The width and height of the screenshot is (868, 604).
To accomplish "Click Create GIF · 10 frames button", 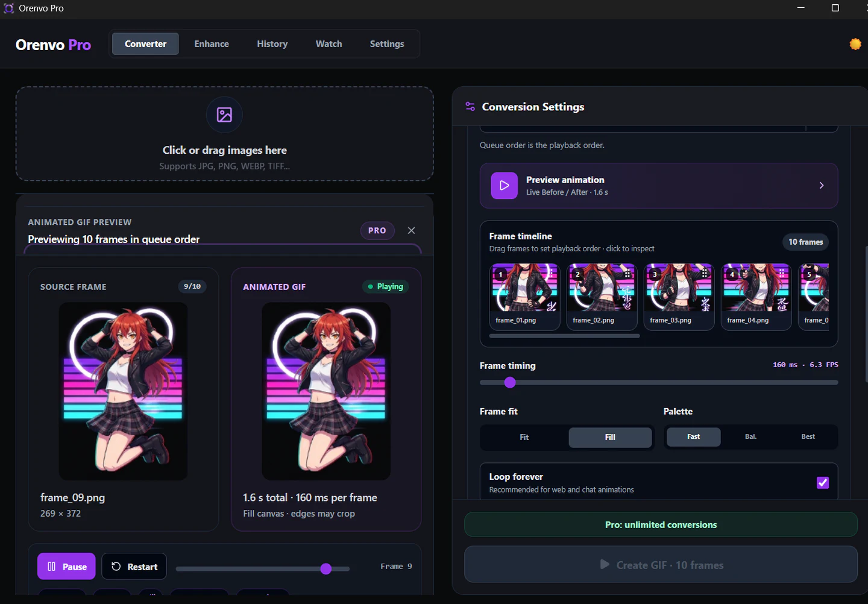I will coord(661,565).
